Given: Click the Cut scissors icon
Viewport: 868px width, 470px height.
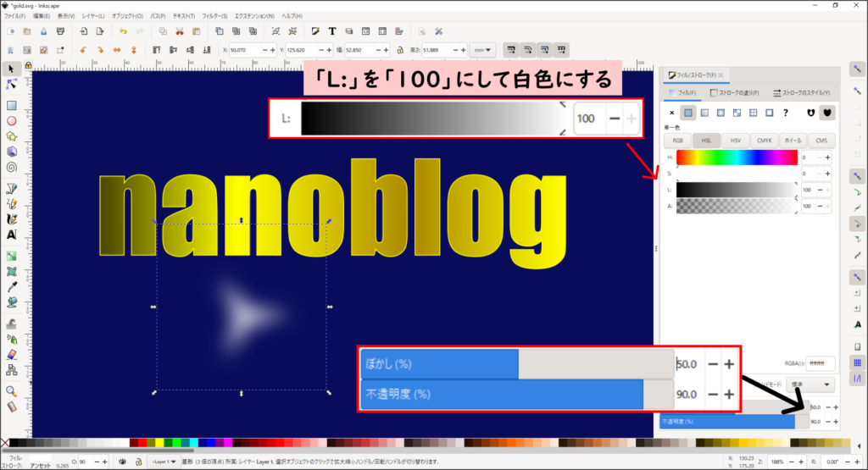Looking at the screenshot, I should 180,32.
